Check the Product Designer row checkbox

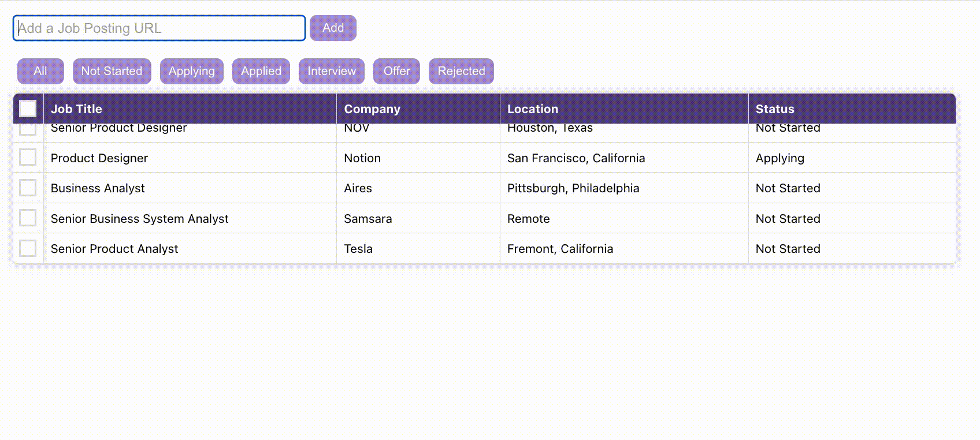tap(28, 157)
